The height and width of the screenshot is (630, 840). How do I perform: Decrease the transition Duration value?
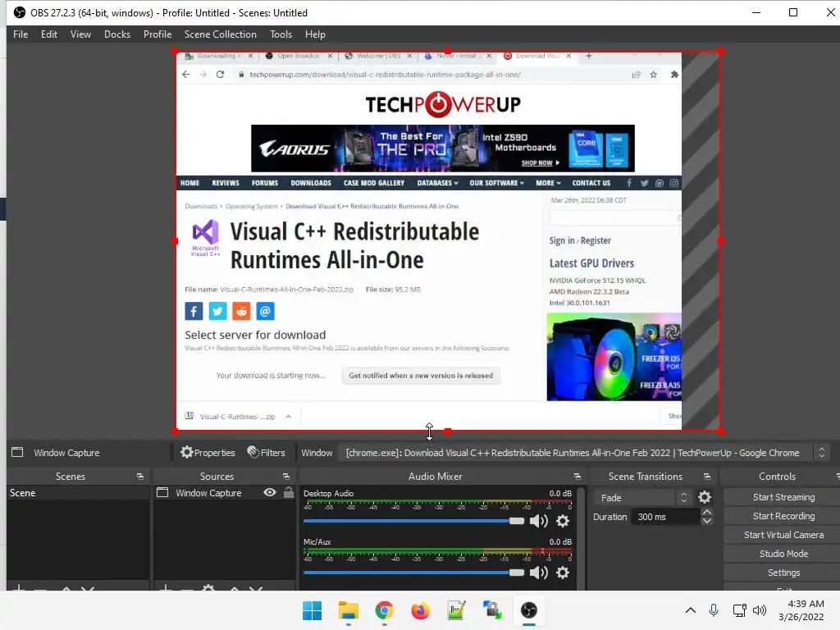coord(707,521)
